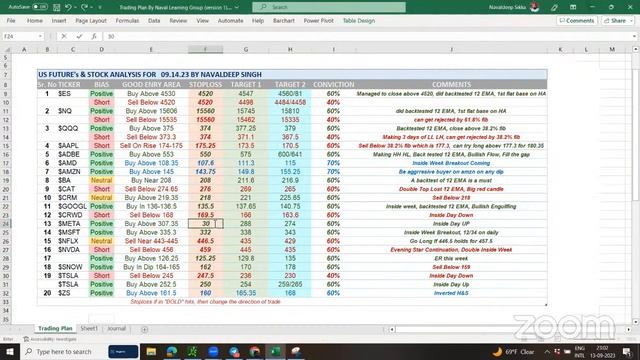The height and width of the screenshot is (360, 640).
Task: Open Microsoft Edge from taskbar
Action: (x=172, y=351)
